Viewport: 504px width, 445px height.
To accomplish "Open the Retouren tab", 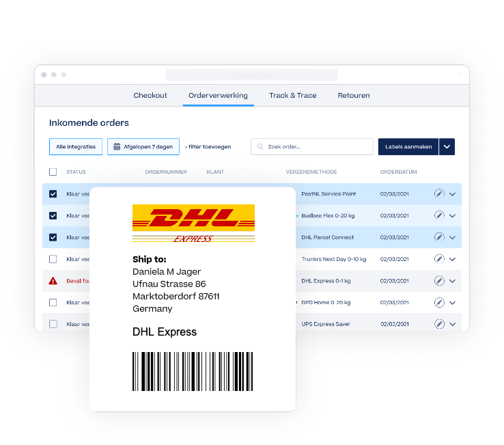I will coord(354,95).
